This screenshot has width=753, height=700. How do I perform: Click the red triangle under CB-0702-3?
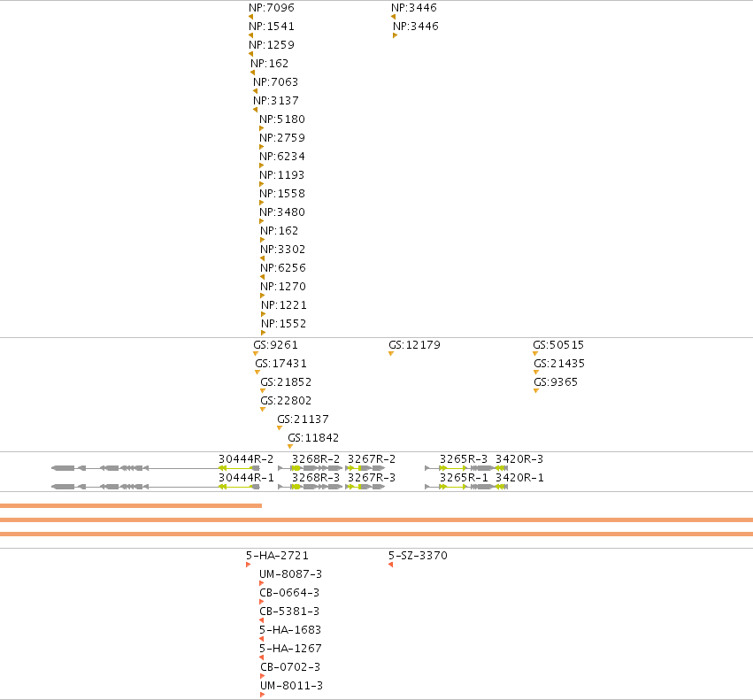pyautogui.click(x=262, y=676)
